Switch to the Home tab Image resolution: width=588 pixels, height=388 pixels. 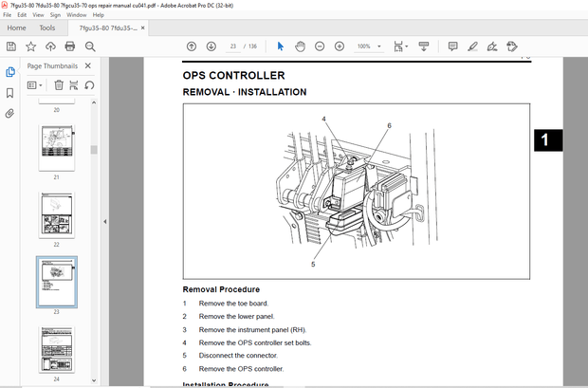[16, 28]
